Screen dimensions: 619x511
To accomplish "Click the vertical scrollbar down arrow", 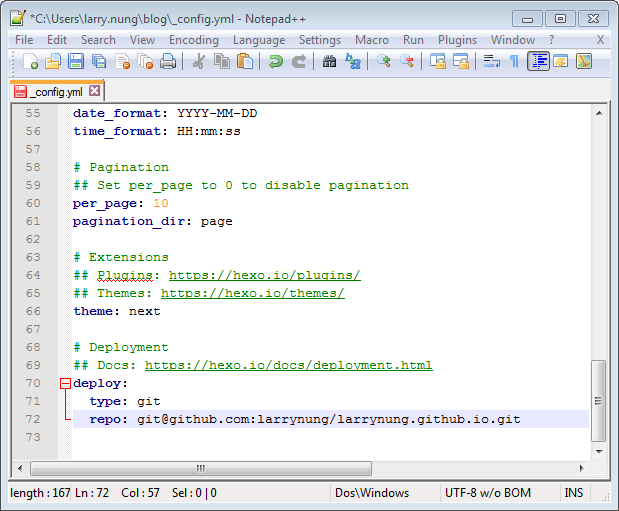I will (x=599, y=451).
